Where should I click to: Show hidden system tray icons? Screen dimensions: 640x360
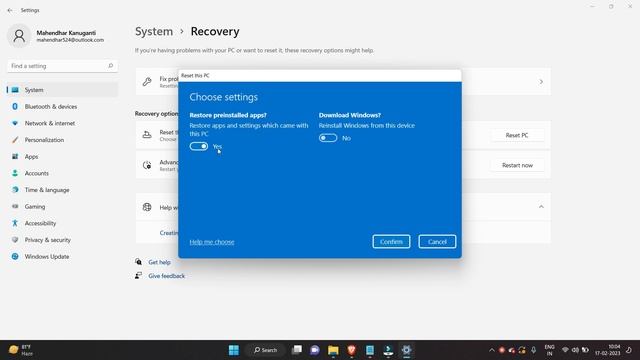tap(491, 350)
